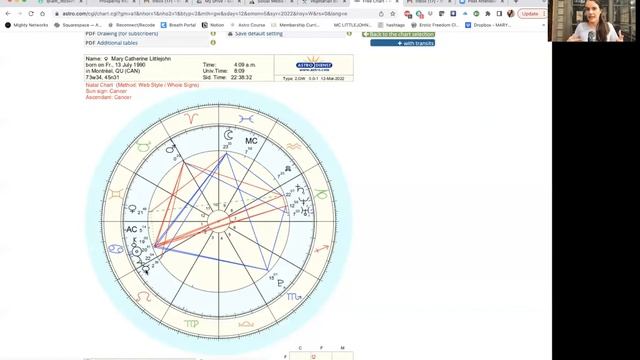The image size is (640, 360).
Task: Open the Astro Course bookmark
Action: pyautogui.click(x=248, y=25)
